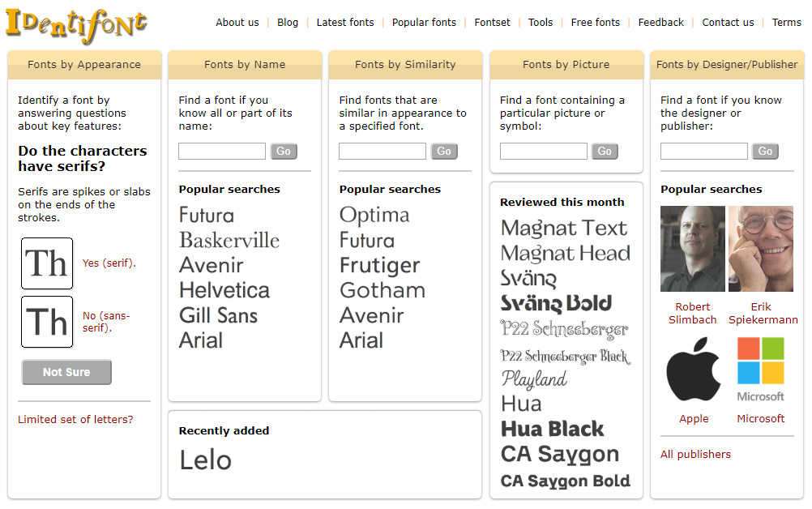Open recently added Lelo font
Viewport: 812px width, 509px height.
(x=205, y=460)
